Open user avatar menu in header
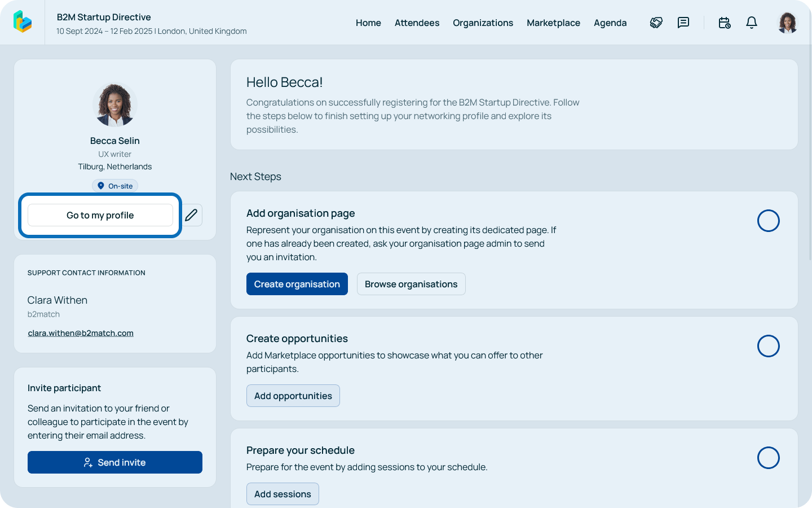Screen dimensions: 812x508 pyautogui.click(x=787, y=23)
